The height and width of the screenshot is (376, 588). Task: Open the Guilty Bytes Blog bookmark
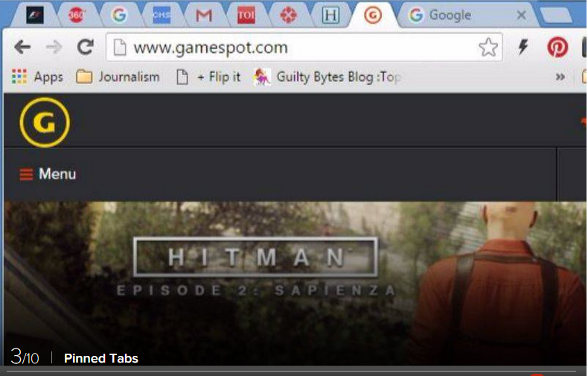[x=327, y=77]
